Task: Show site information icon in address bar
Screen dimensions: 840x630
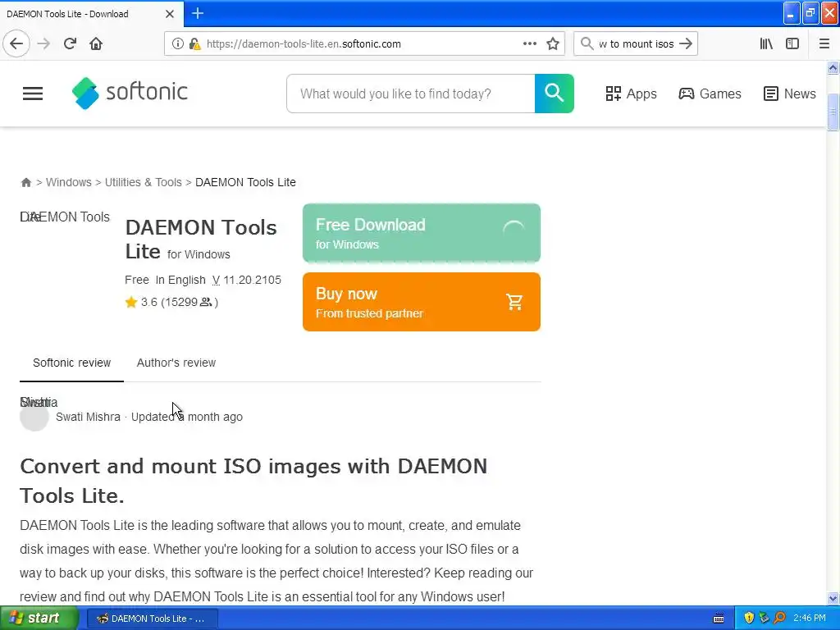Action: coord(177,43)
